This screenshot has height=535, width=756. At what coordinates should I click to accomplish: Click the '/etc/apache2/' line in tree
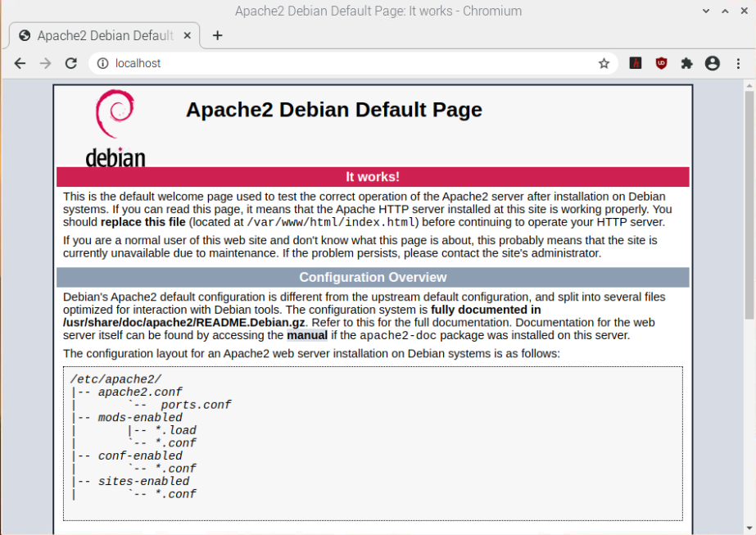115,379
